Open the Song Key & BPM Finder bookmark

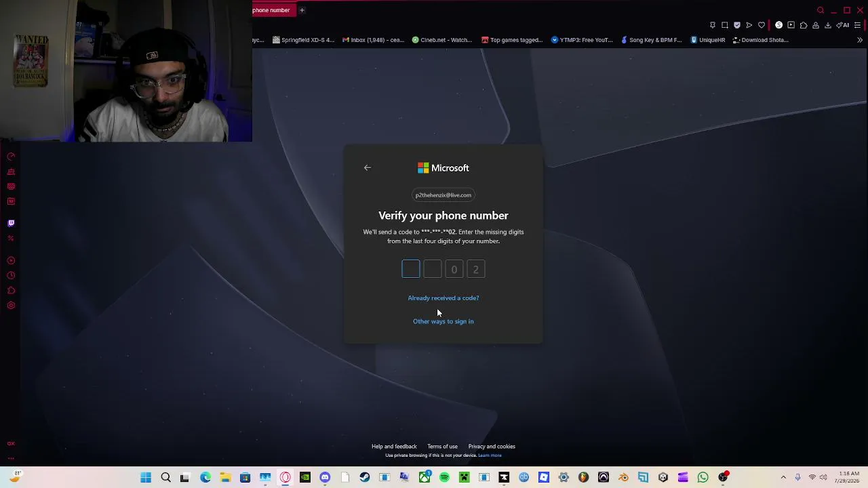(x=652, y=40)
